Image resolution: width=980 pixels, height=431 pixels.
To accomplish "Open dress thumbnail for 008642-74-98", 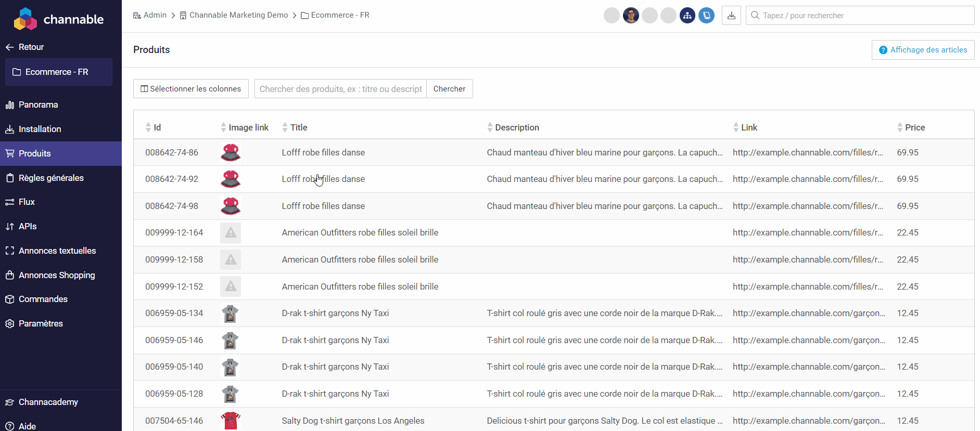I will [x=231, y=206].
